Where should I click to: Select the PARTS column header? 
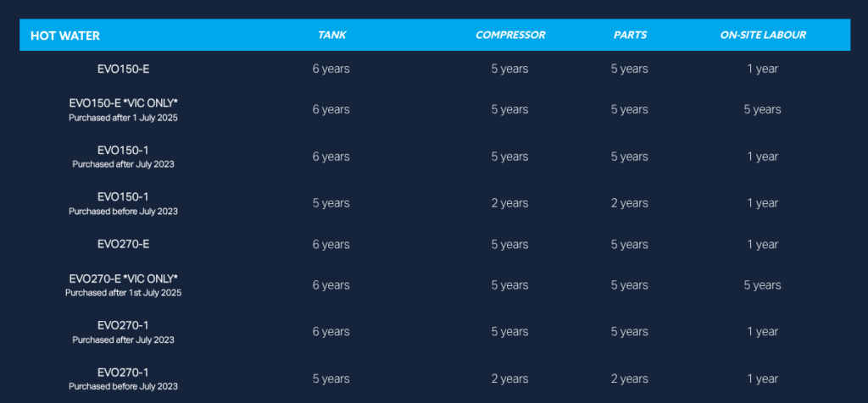(630, 36)
